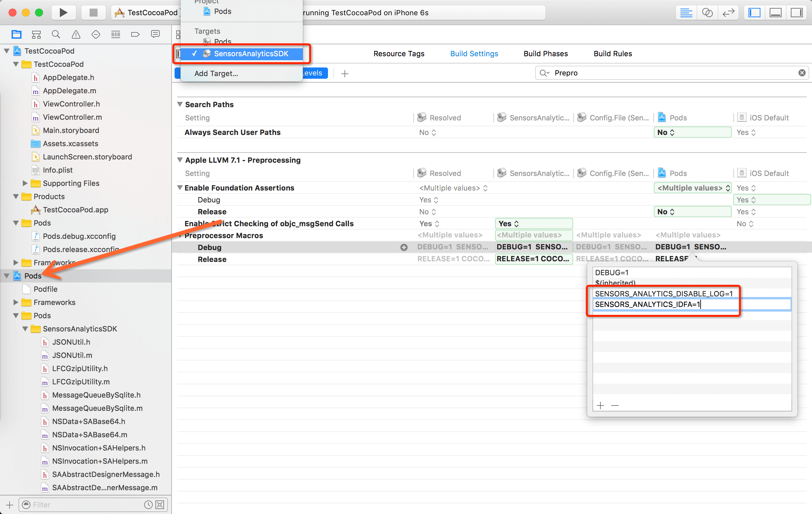The width and height of the screenshot is (812, 514).
Task: Expand Frameworks folder under Pods project
Action: pyautogui.click(x=16, y=302)
